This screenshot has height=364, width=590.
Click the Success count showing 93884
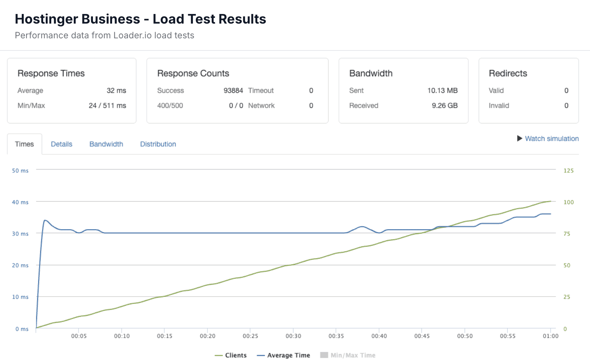233,90
